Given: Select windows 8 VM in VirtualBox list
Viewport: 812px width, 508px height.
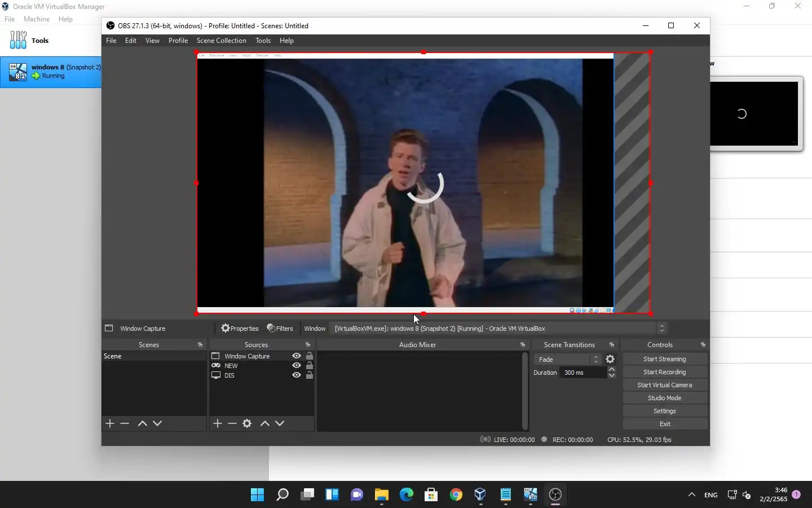Looking at the screenshot, I should click(51, 72).
